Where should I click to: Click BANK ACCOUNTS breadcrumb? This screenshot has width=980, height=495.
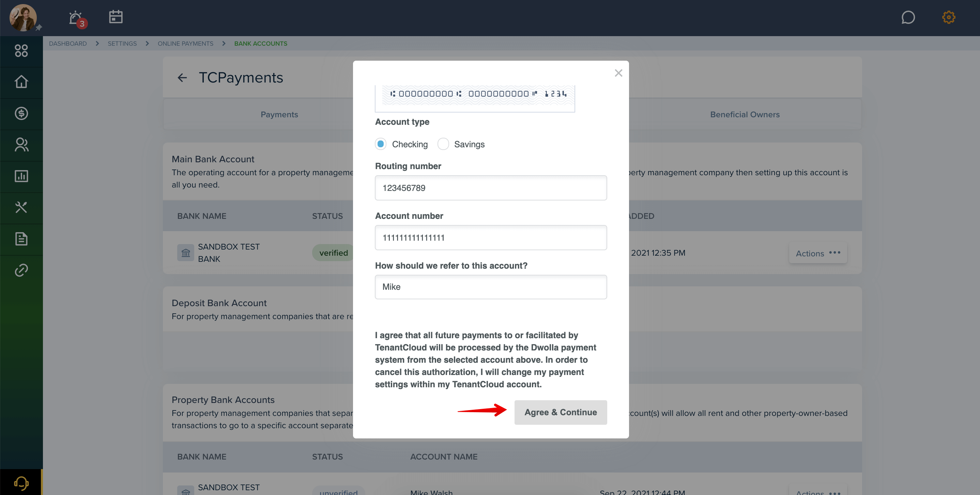point(261,43)
